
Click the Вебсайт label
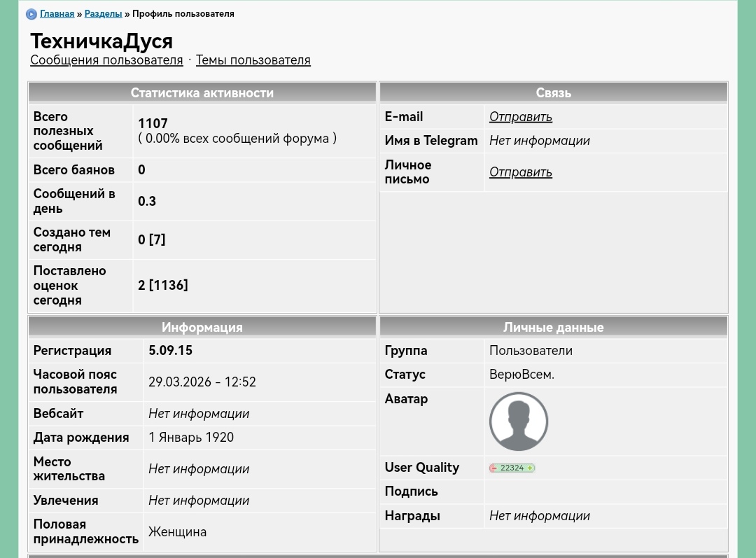58,413
